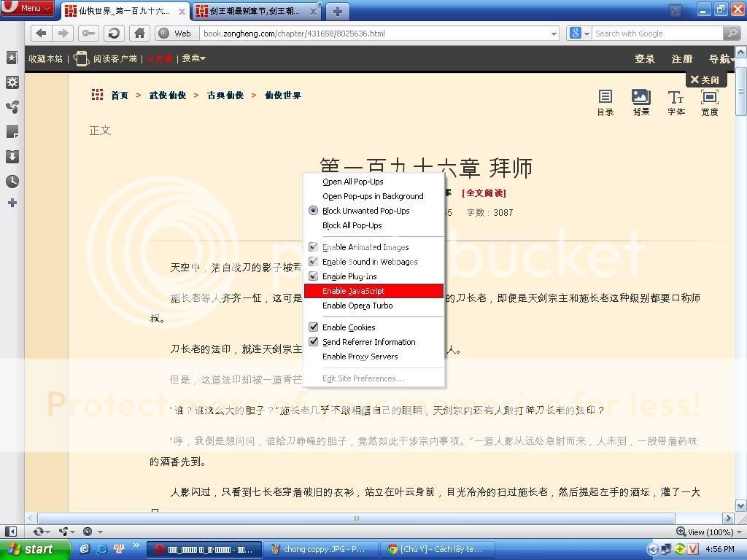Image resolution: width=747 pixels, height=560 pixels.
Task: Click the 字体 font settings icon
Action: (676, 102)
